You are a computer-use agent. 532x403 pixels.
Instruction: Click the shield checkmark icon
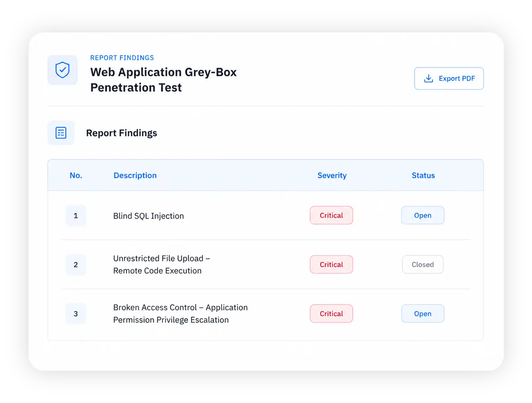pos(63,70)
